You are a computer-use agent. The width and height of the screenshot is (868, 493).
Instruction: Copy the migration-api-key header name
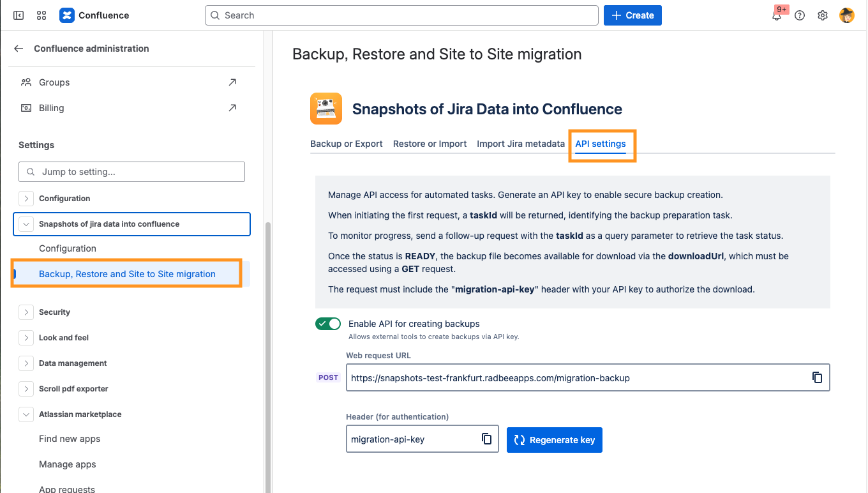[486, 439]
